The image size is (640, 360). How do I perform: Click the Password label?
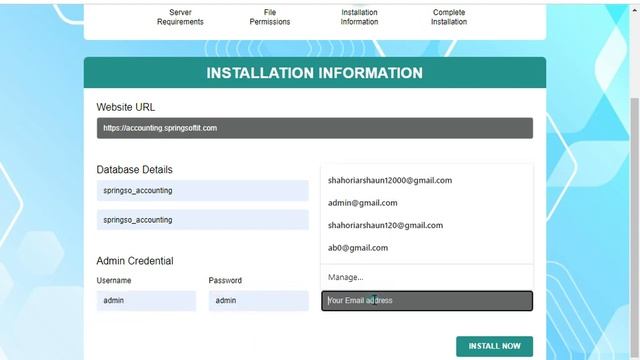pos(225,280)
